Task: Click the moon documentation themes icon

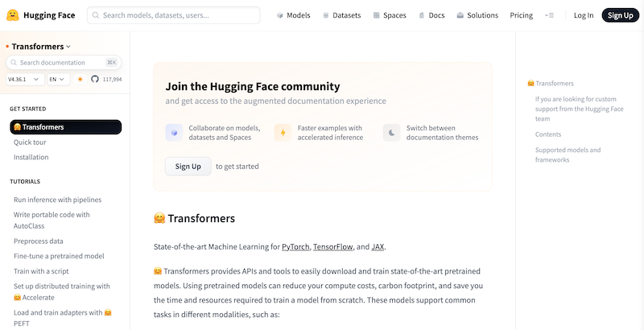Action: [x=391, y=133]
